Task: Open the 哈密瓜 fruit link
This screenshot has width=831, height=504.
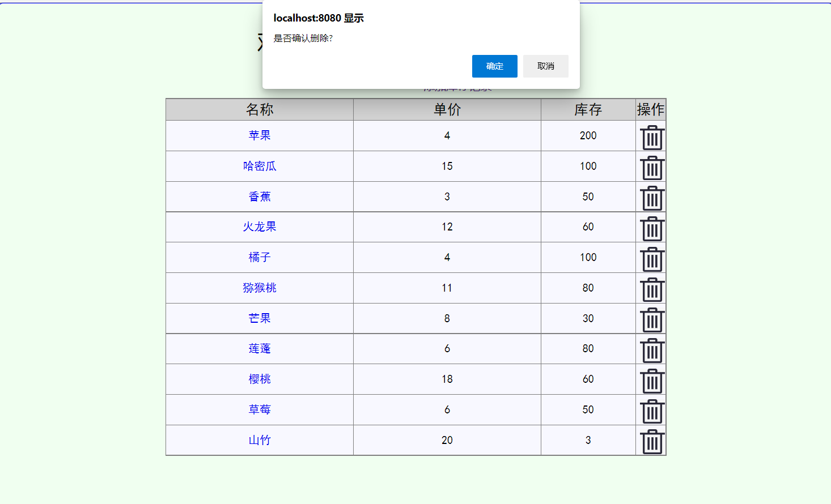Action: [x=260, y=166]
